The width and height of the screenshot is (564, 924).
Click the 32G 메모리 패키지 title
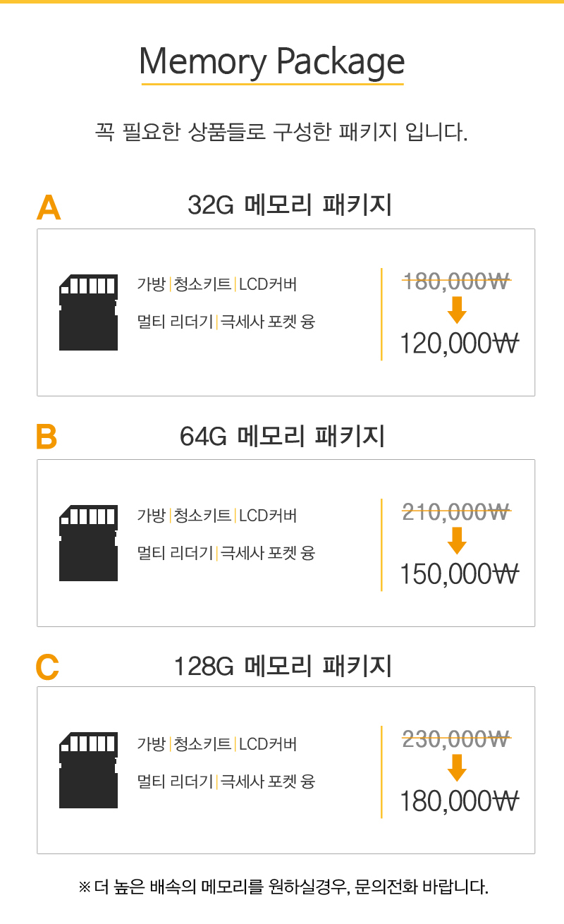click(289, 205)
